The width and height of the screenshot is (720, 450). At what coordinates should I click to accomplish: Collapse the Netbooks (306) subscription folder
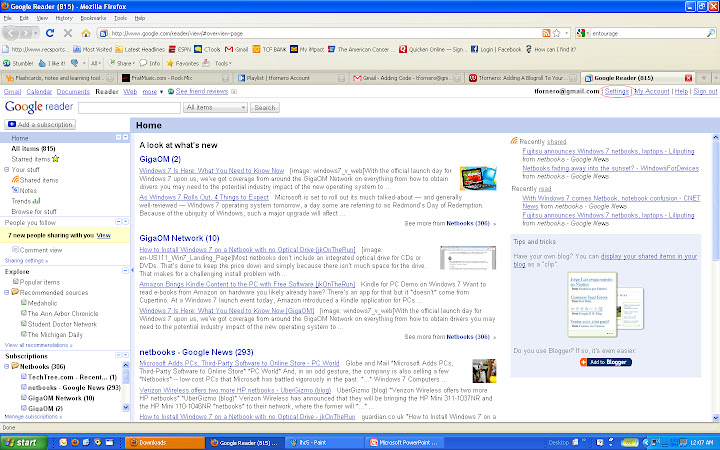(6, 366)
